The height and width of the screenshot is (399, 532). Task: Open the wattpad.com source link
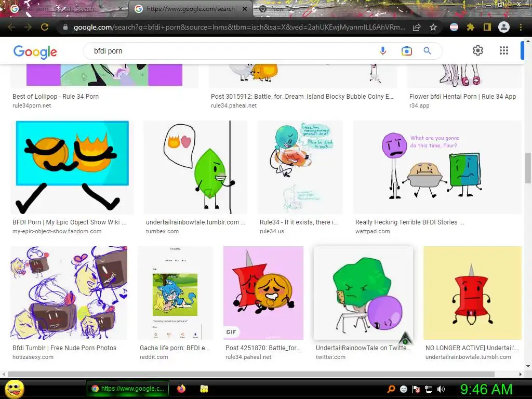click(x=372, y=231)
